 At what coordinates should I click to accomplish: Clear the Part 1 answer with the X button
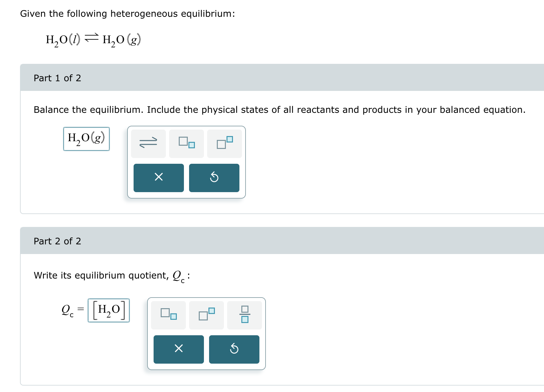tap(158, 178)
